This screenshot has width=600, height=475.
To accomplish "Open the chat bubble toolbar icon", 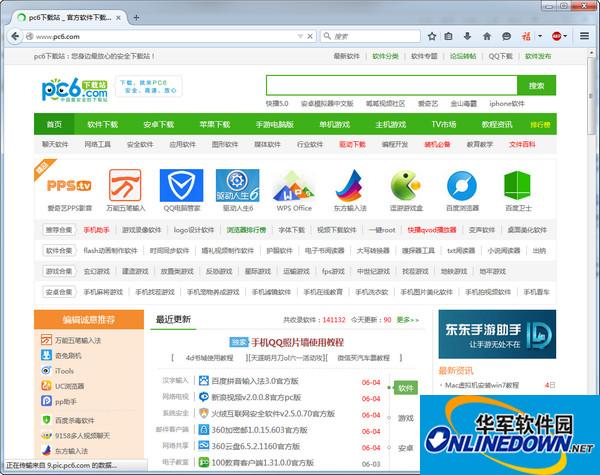I will pyautogui.click(x=506, y=36).
